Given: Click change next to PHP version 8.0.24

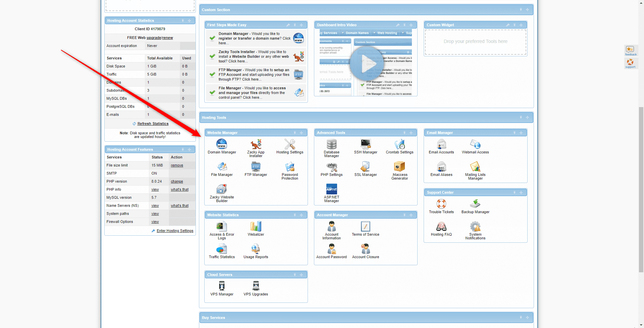Looking at the screenshot, I should click(x=177, y=181).
